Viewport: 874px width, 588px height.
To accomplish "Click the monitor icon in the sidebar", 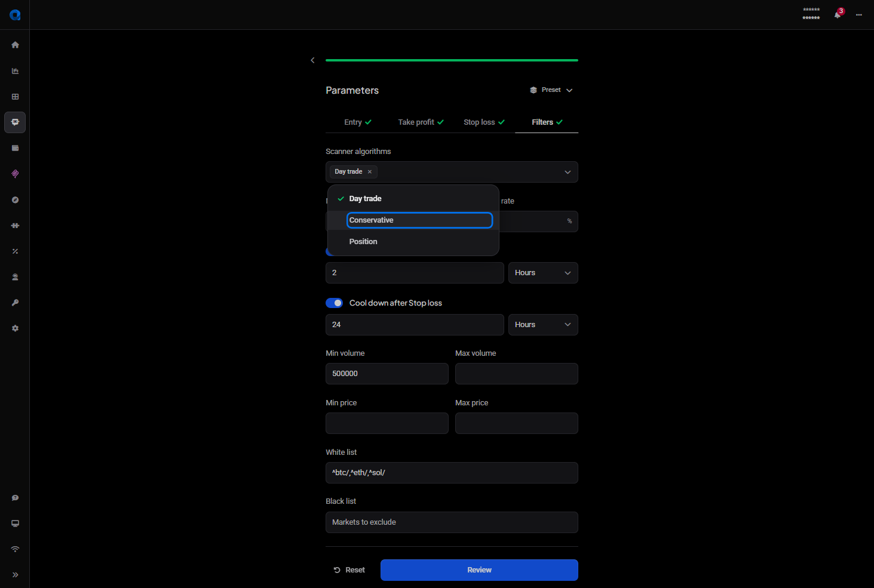I will 15,524.
